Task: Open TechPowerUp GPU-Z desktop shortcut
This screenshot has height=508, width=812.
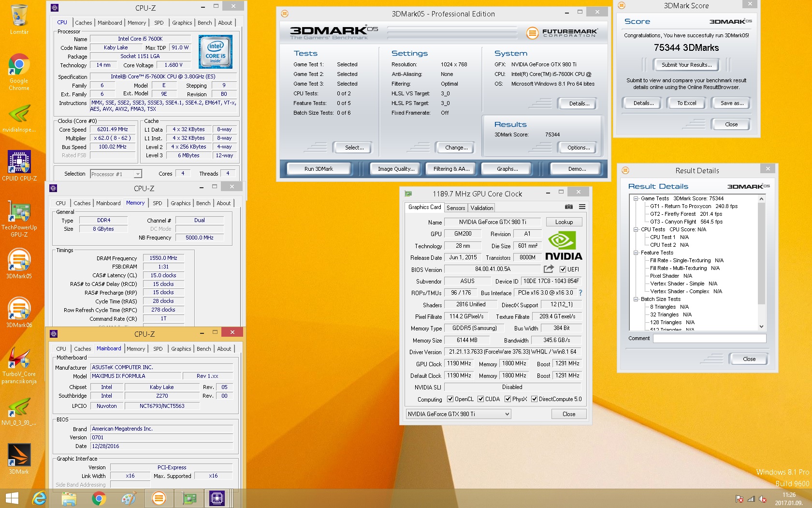Action: pyautogui.click(x=19, y=220)
